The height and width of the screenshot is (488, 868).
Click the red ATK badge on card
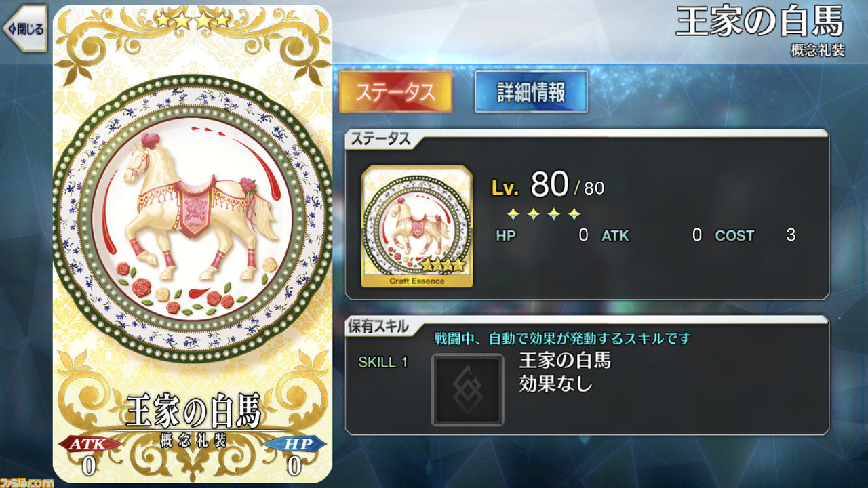(x=90, y=444)
